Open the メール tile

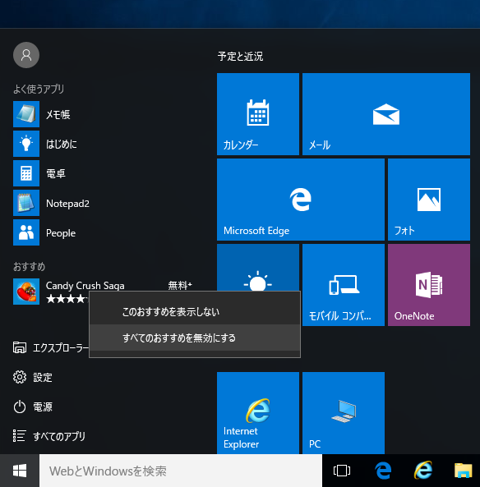pyautogui.click(x=386, y=114)
